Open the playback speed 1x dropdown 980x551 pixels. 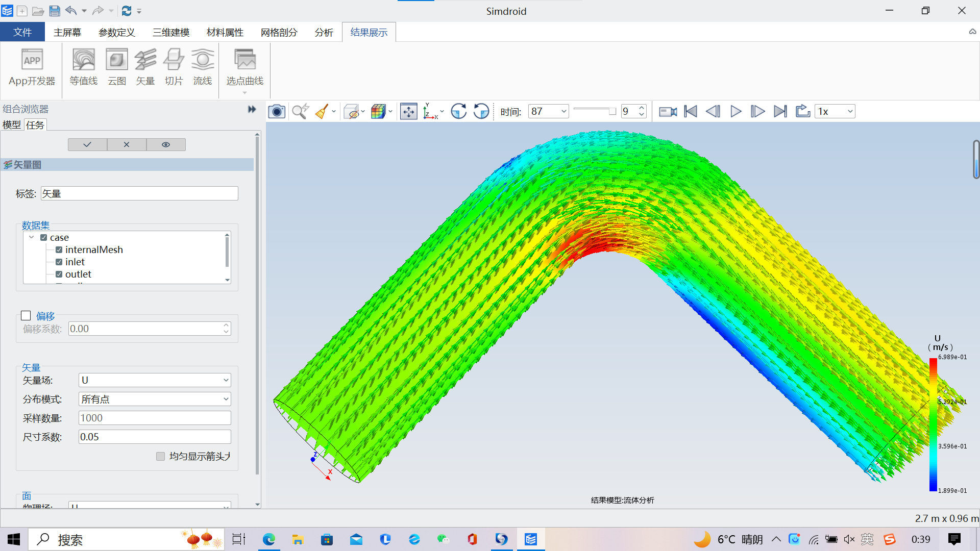[x=836, y=111]
